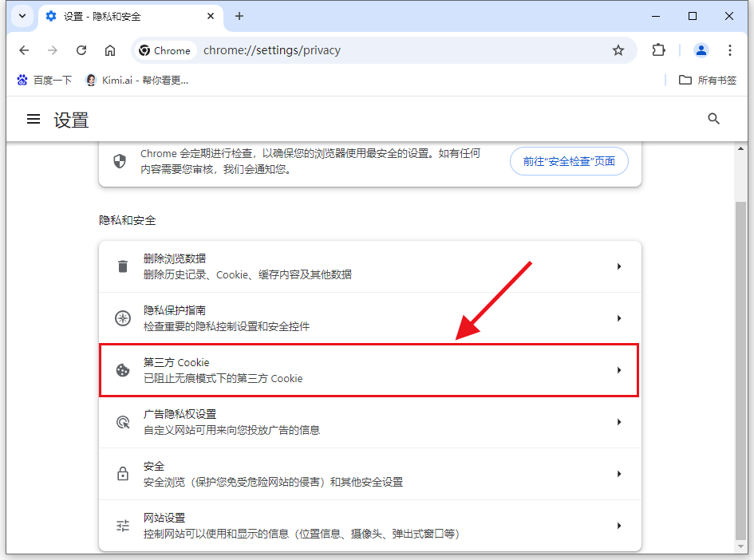
Task: Open 隐私保护指南 row
Action: [369, 318]
